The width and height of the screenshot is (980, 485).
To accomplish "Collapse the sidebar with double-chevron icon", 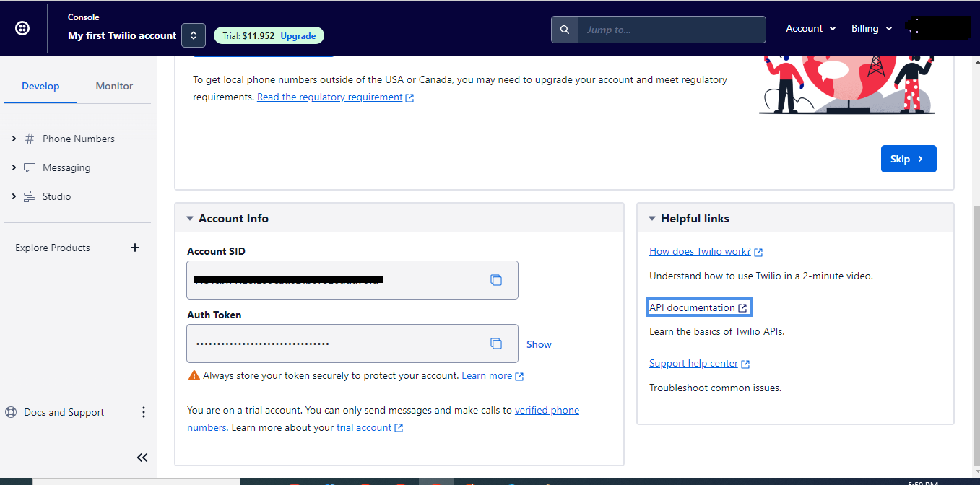I will (142, 458).
